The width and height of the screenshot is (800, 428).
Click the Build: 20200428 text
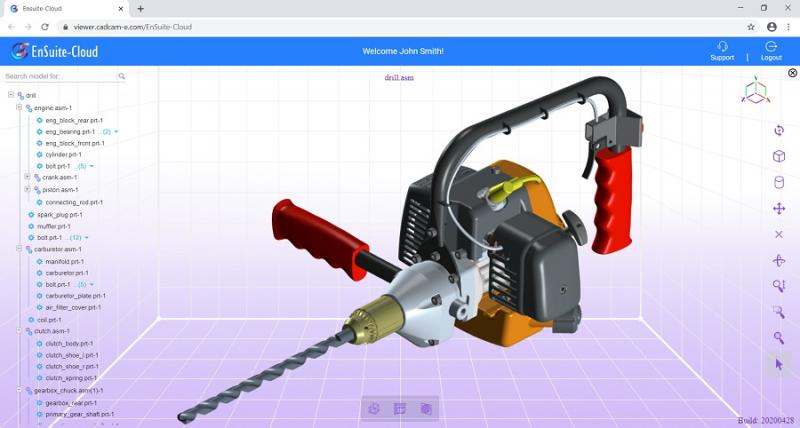click(766, 421)
